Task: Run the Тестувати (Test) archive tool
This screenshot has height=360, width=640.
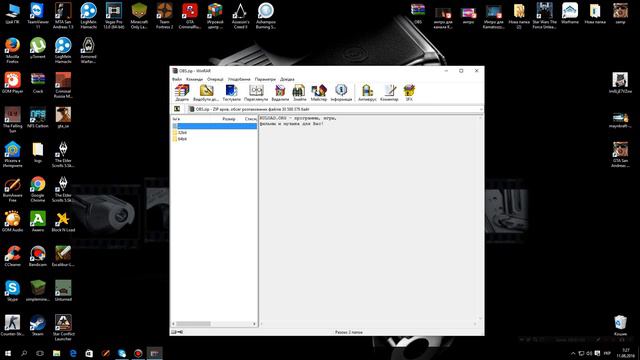Action: click(231, 93)
